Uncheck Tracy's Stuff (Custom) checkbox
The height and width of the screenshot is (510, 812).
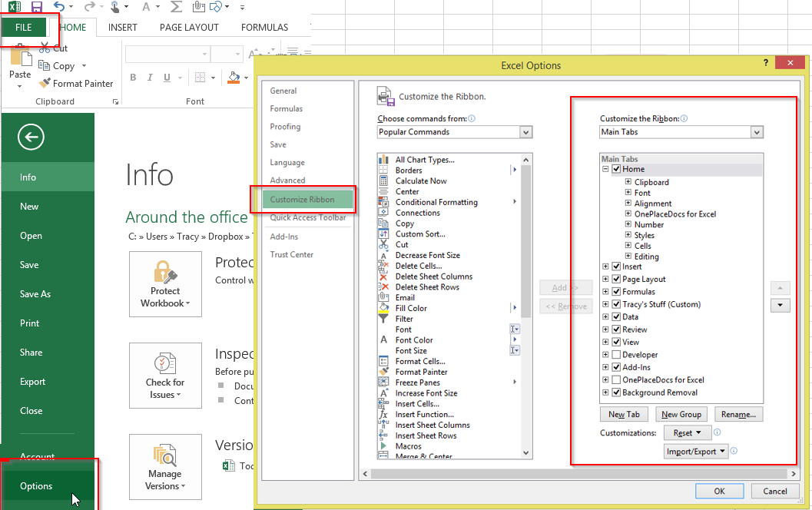click(x=616, y=304)
